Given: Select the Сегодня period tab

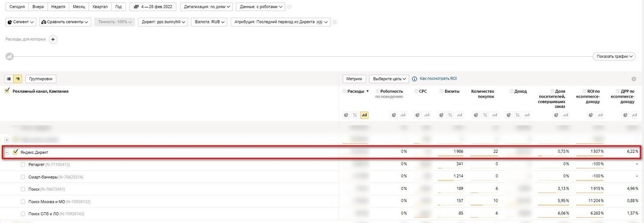Looking at the screenshot, I should click(17, 7).
